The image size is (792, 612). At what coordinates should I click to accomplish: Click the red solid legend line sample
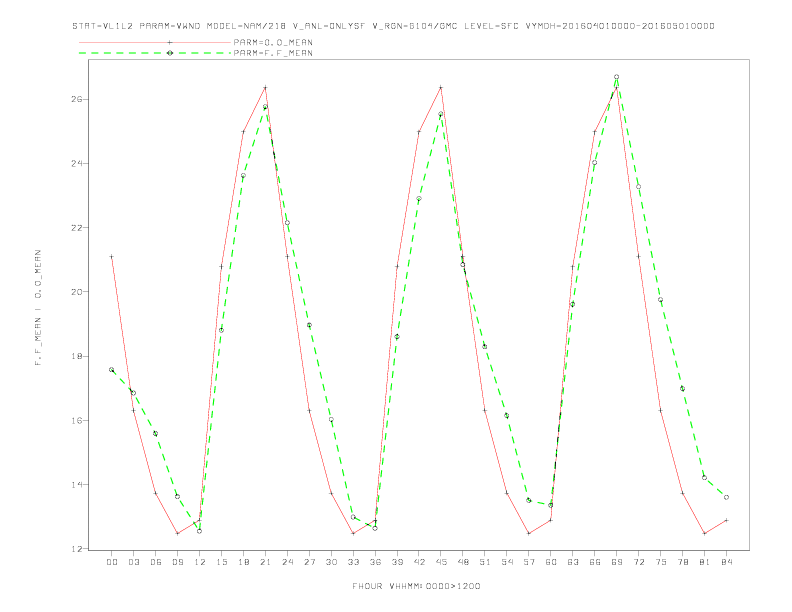coord(155,42)
